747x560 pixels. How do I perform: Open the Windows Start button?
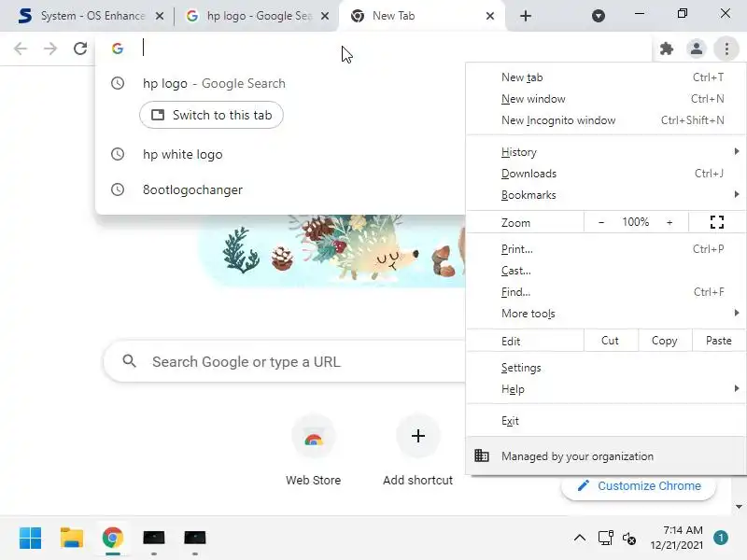31,539
